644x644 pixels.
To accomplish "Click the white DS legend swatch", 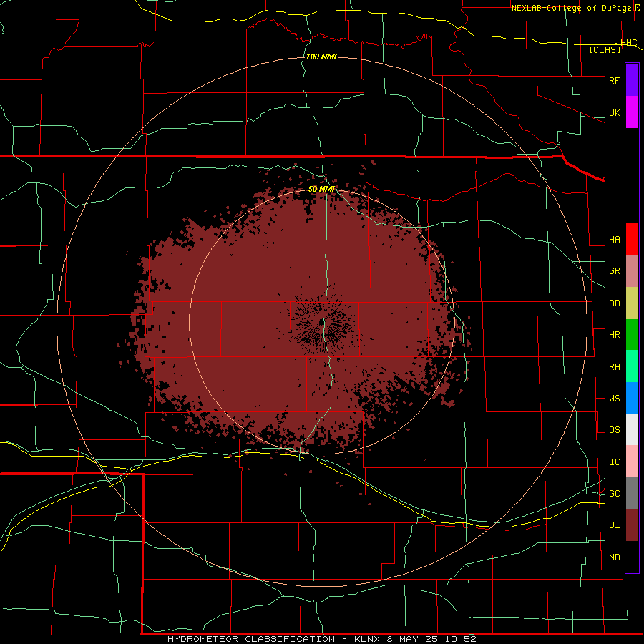I will tap(632, 429).
